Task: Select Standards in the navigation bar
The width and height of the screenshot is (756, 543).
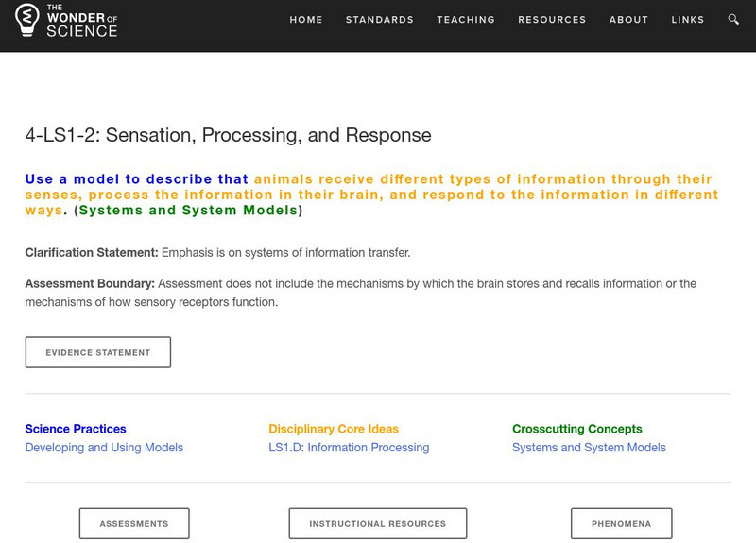Action: pos(380,20)
